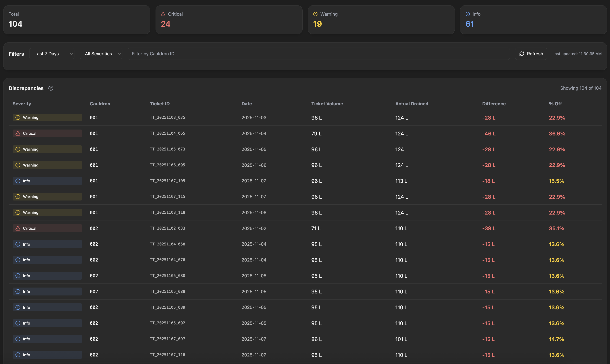Click the Warning card's exclamation icon

tap(315, 14)
